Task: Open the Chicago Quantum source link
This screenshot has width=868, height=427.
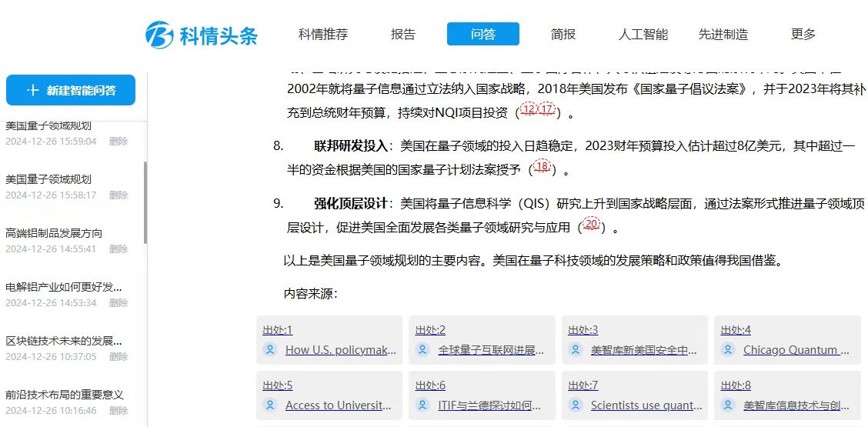Action: [x=796, y=349]
